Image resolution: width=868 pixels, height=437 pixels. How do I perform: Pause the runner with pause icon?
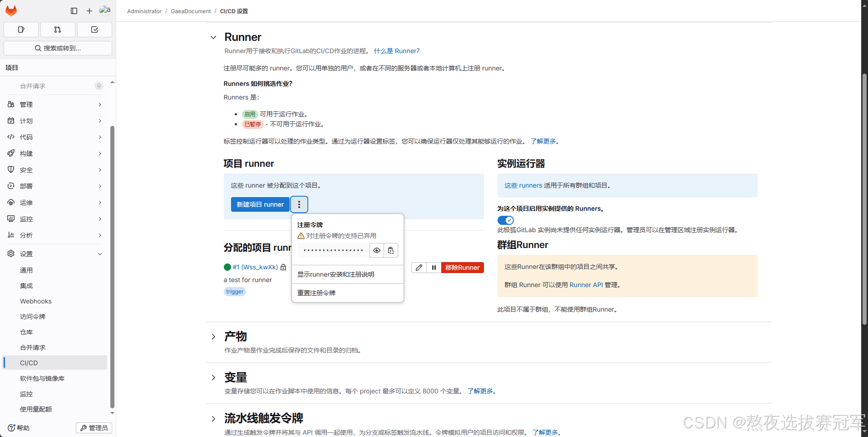pos(434,268)
